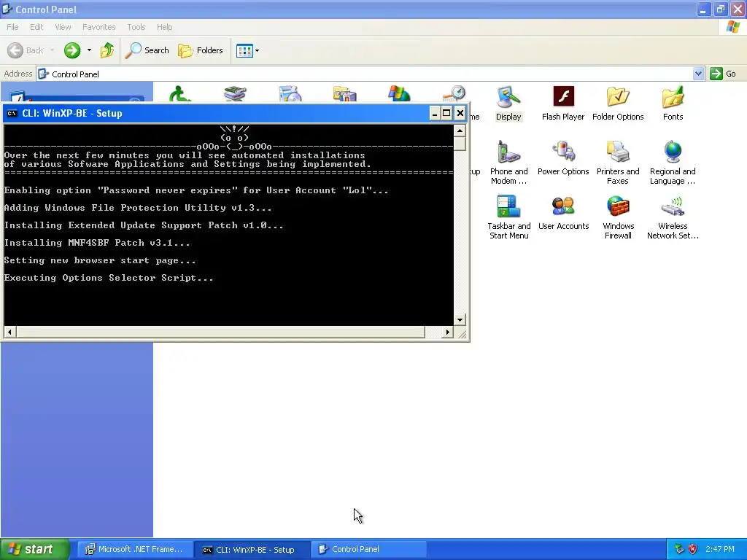Click 'Installing MNF4SBF Patch v3.1...' line
Screen dimensions: 747x560
point(97,242)
